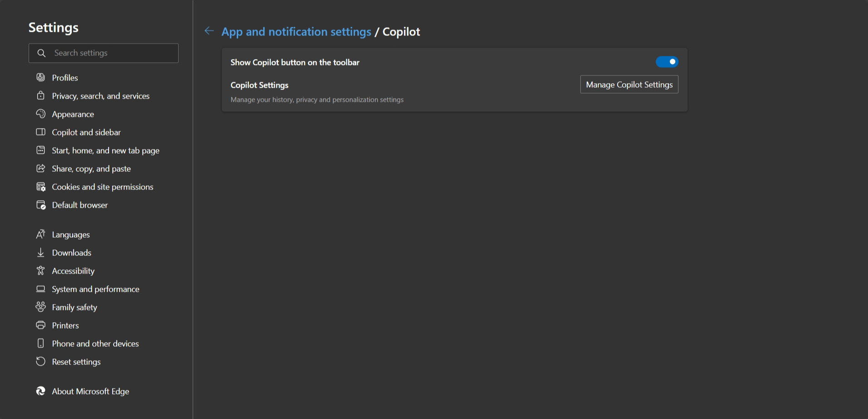868x419 pixels.
Task: Click the Downloads arrow icon
Action: tap(41, 252)
